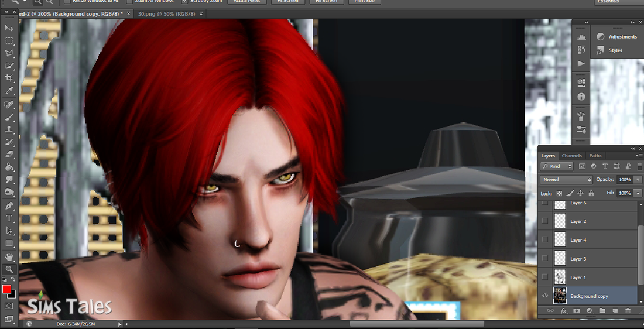This screenshot has height=329, width=644.
Task: Change screen mode icon at toolbox bottom
Action: (x=9, y=318)
